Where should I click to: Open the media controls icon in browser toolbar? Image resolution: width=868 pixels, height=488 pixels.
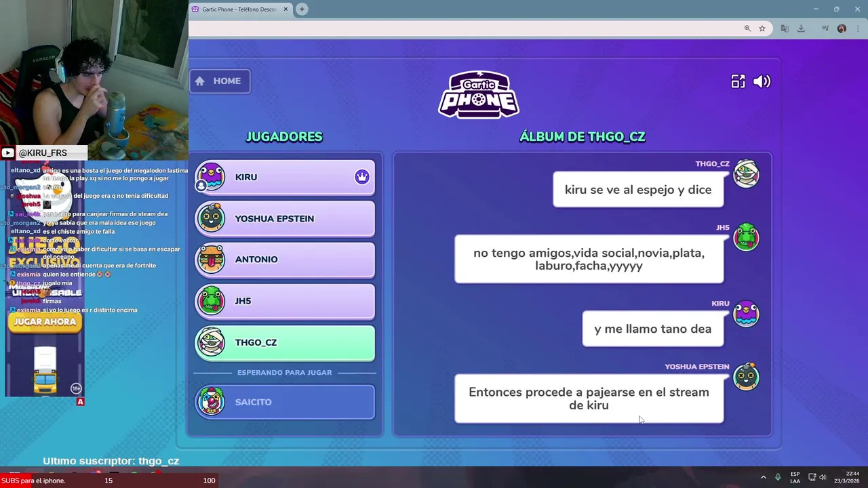click(825, 28)
